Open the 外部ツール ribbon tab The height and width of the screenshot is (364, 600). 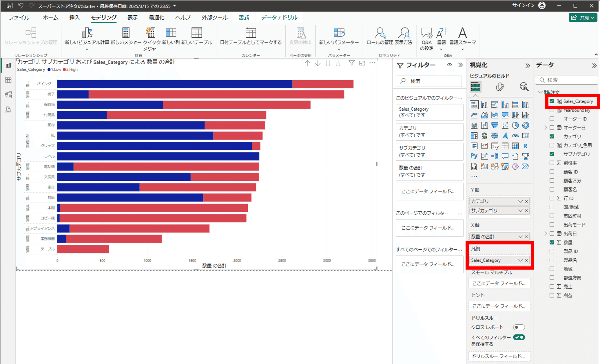coord(214,18)
